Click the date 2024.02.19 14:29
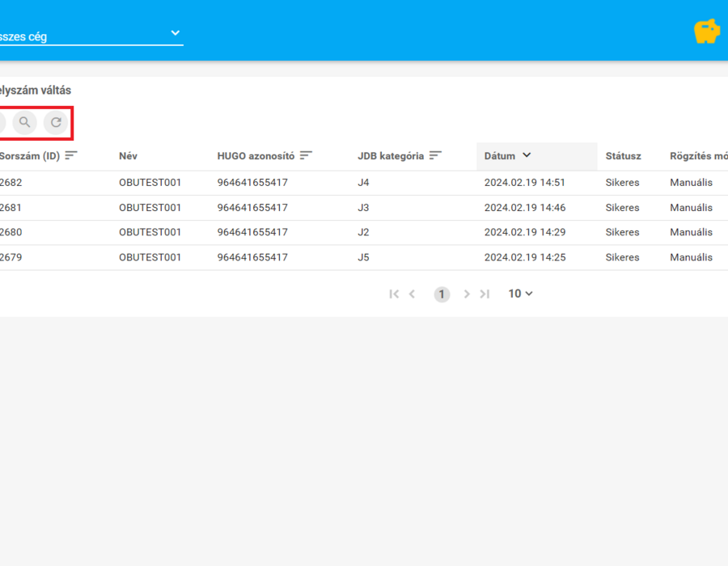Viewport: 728px width, 566px height. click(x=525, y=232)
